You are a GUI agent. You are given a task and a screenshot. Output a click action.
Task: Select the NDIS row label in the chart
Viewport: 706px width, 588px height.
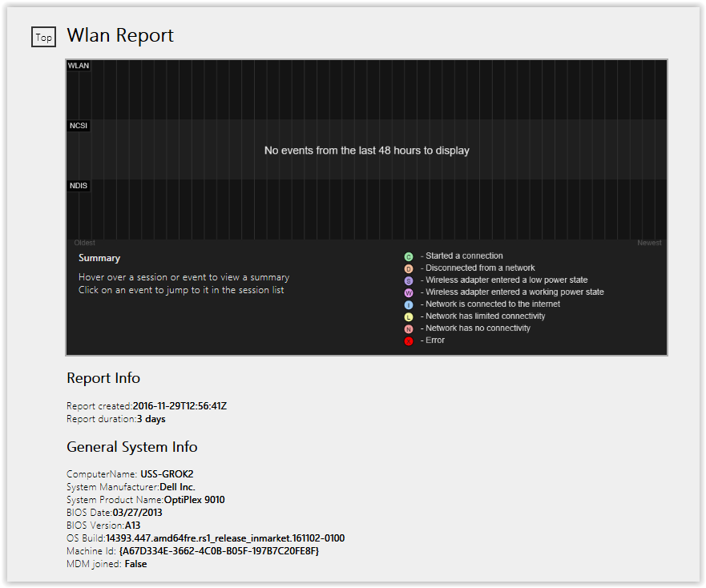[79, 186]
